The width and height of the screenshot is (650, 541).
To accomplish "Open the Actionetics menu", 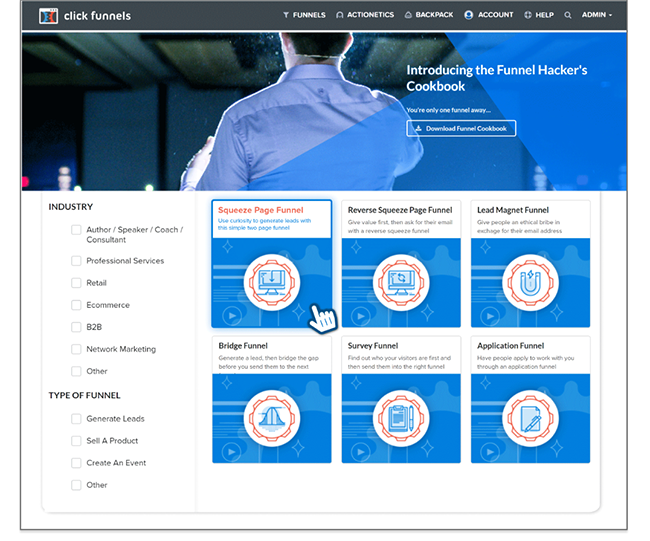I will coord(365,15).
